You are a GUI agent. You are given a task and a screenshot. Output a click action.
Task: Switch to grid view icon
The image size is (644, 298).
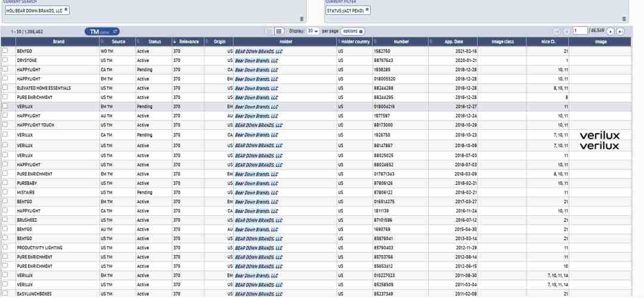279,31
